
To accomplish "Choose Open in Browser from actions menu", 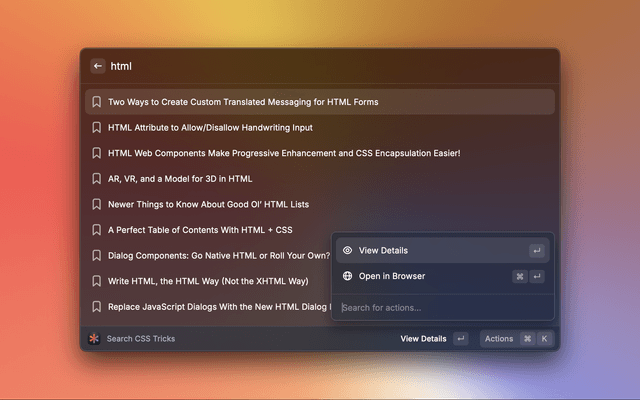I will pos(440,276).
